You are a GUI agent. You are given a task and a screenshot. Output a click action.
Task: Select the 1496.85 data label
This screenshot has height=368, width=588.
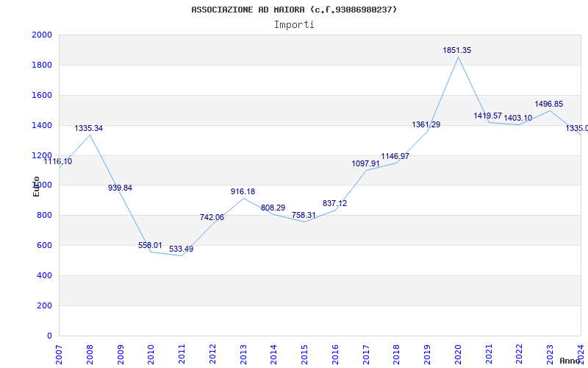[548, 105]
